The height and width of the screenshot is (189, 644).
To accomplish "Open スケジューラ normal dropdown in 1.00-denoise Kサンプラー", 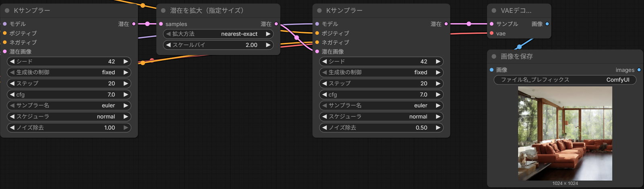I will click(69, 117).
